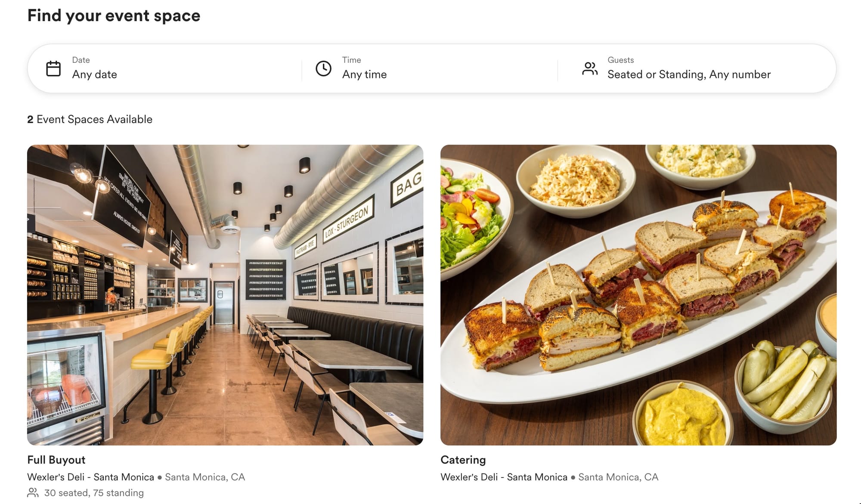This screenshot has height=504, width=861.
Task: Expand the Guests selector Seated or Standing
Action: tap(697, 68)
